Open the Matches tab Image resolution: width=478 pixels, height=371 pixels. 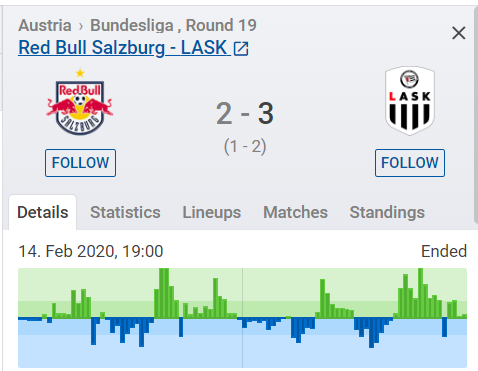[295, 212]
